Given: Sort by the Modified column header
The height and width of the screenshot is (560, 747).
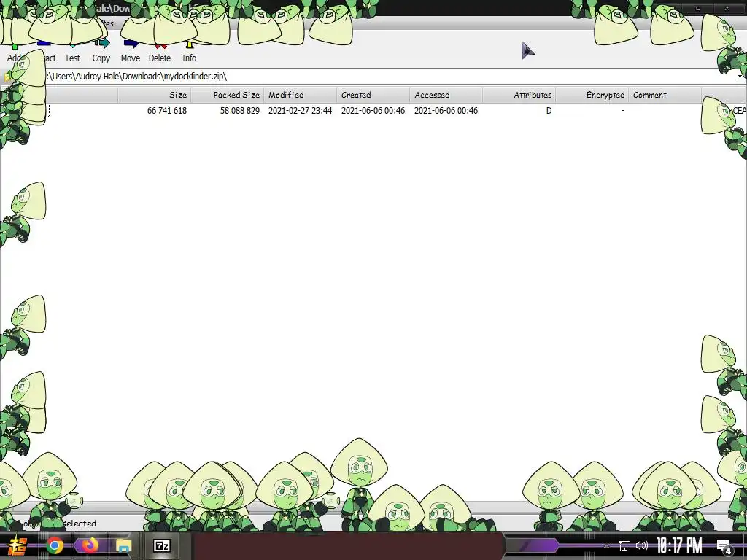Looking at the screenshot, I should (300, 95).
